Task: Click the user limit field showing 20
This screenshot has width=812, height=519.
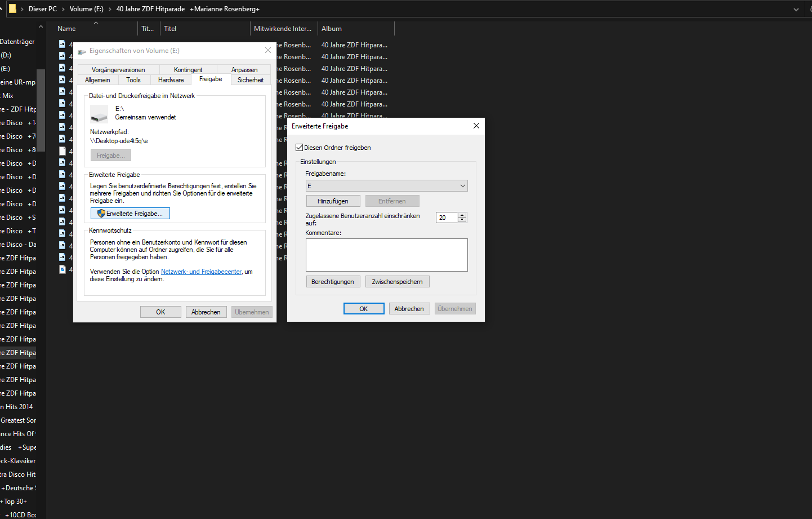Action: point(447,218)
